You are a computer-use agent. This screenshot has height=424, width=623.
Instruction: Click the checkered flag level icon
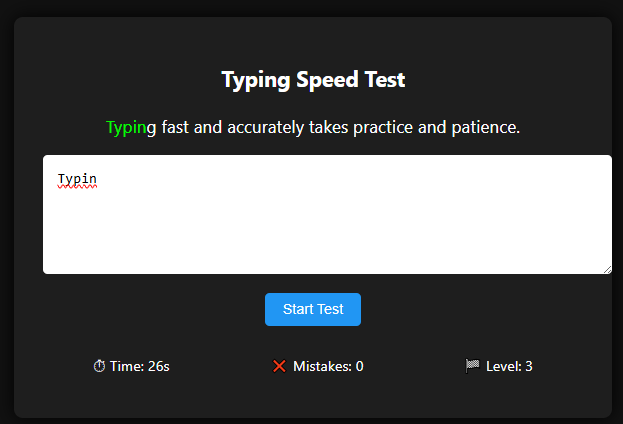click(x=472, y=366)
